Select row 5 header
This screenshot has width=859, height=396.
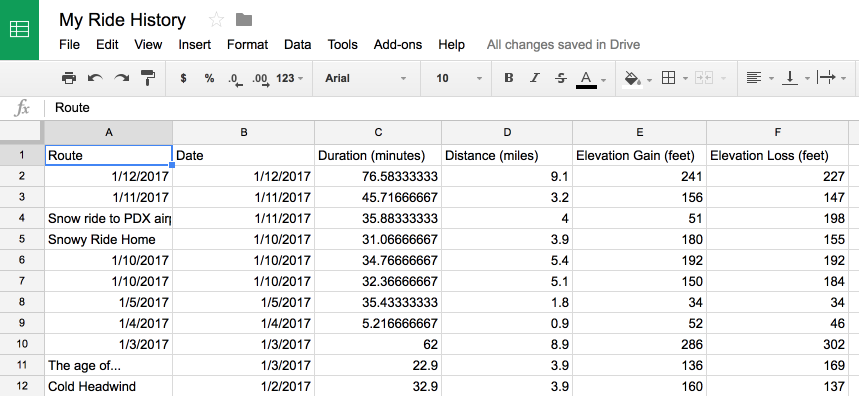22,239
